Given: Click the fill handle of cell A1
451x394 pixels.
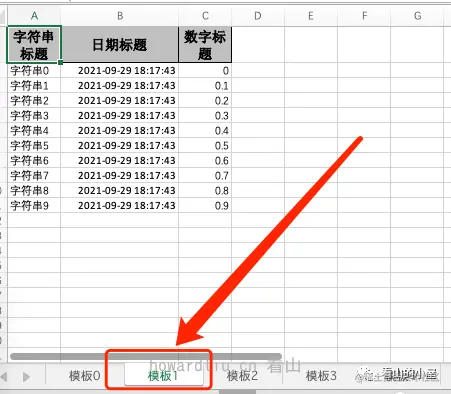Looking at the screenshot, I should [x=60, y=62].
